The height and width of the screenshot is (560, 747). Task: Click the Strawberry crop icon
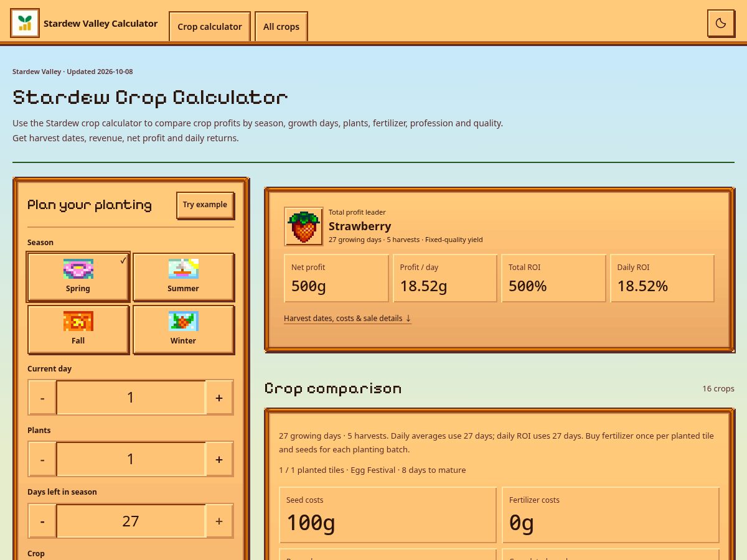pos(304,226)
